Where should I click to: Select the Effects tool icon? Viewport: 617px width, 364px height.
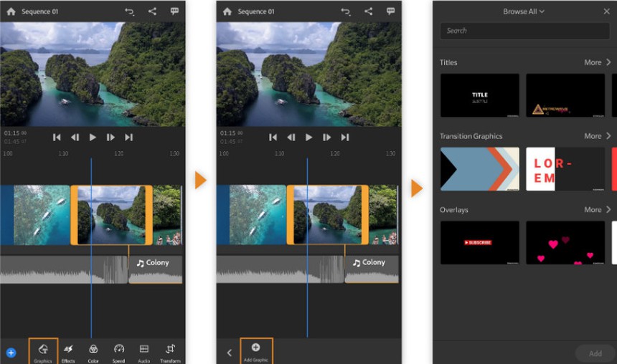[68, 350]
